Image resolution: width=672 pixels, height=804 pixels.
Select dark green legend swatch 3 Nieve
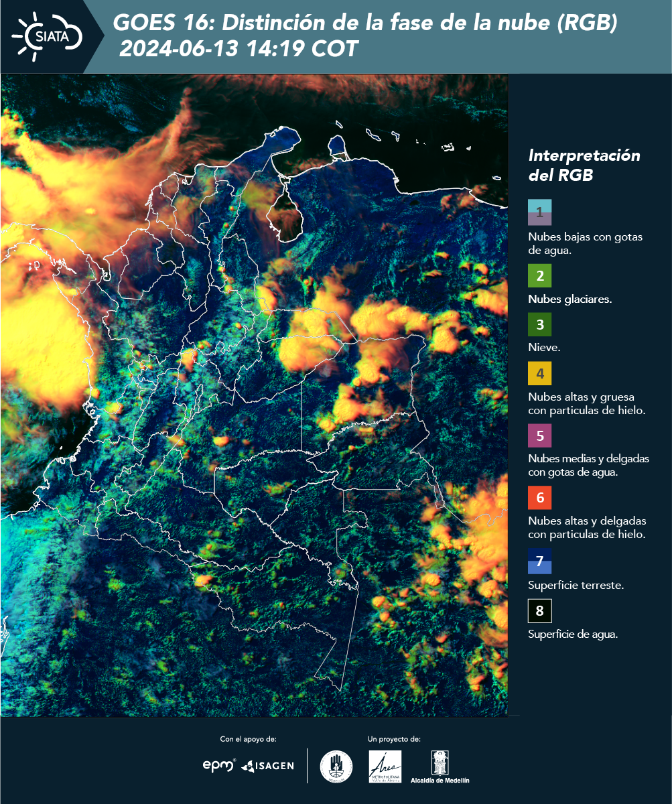point(539,324)
